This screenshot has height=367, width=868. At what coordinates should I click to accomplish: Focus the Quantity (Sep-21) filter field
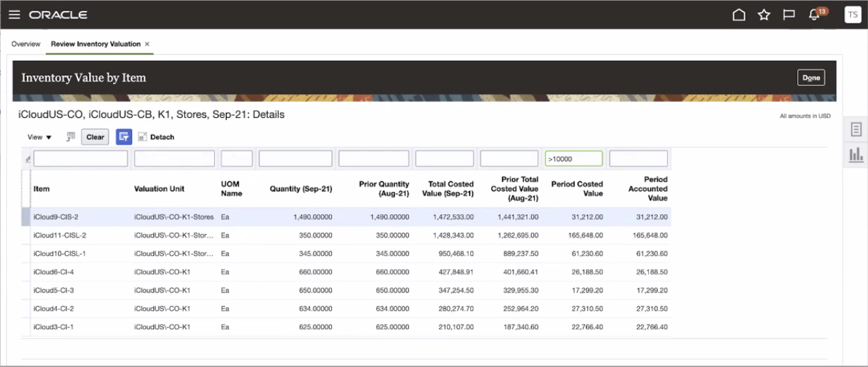point(295,159)
